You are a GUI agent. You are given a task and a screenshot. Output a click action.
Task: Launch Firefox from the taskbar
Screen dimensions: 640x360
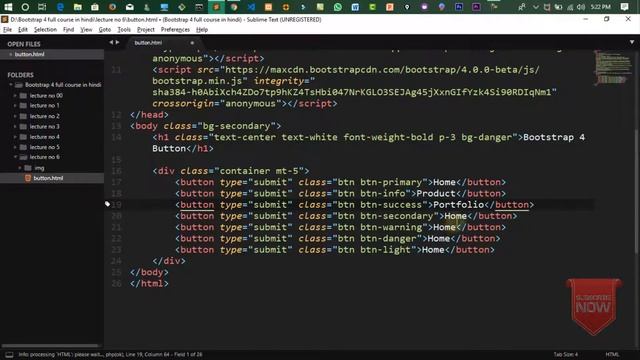point(112,7)
